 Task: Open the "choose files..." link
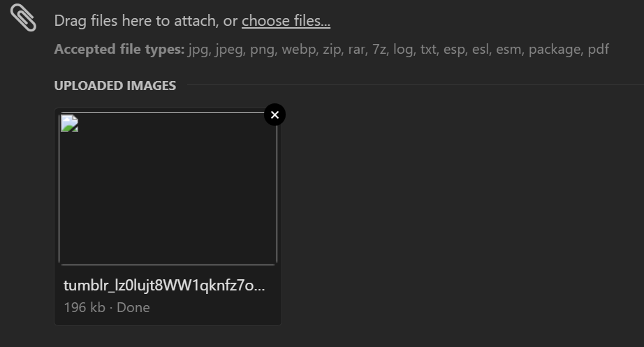click(286, 20)
